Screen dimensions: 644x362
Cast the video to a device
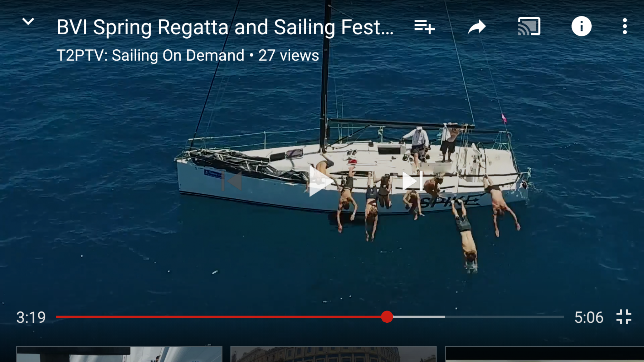[529, 27]
